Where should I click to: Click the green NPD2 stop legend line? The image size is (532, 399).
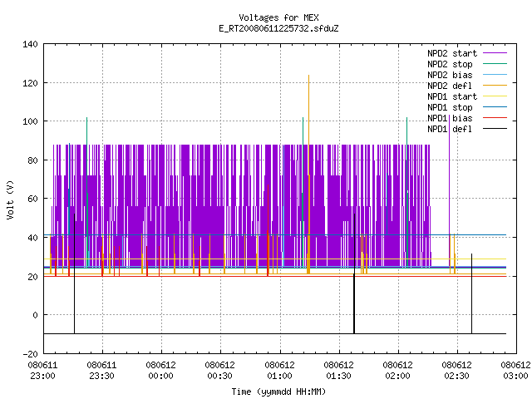coord(495,64)
